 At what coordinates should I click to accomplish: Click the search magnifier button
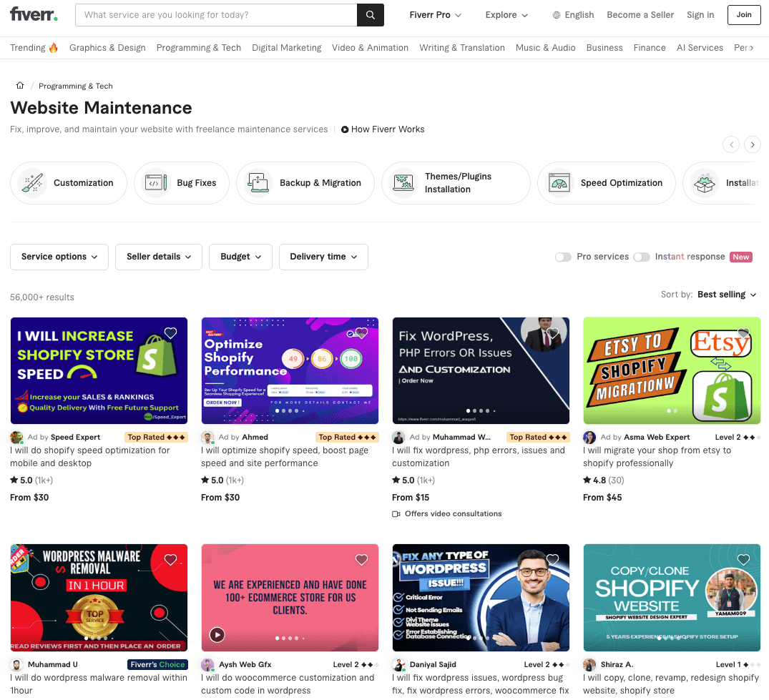point(371,15)
